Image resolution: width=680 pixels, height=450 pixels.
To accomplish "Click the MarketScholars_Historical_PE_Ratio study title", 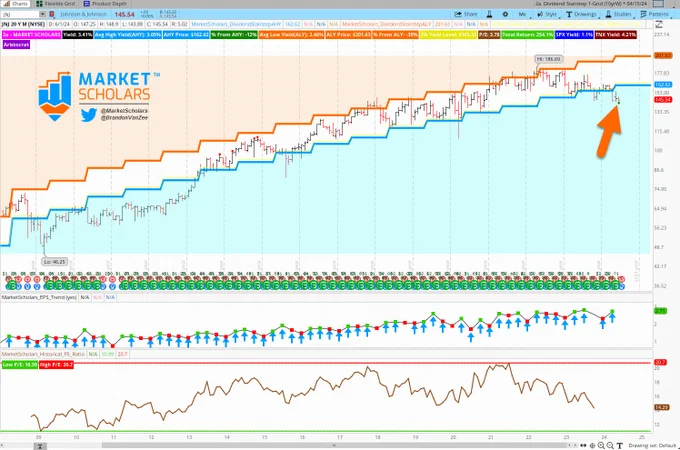I will pyautogui.click(x=43, y=354).
